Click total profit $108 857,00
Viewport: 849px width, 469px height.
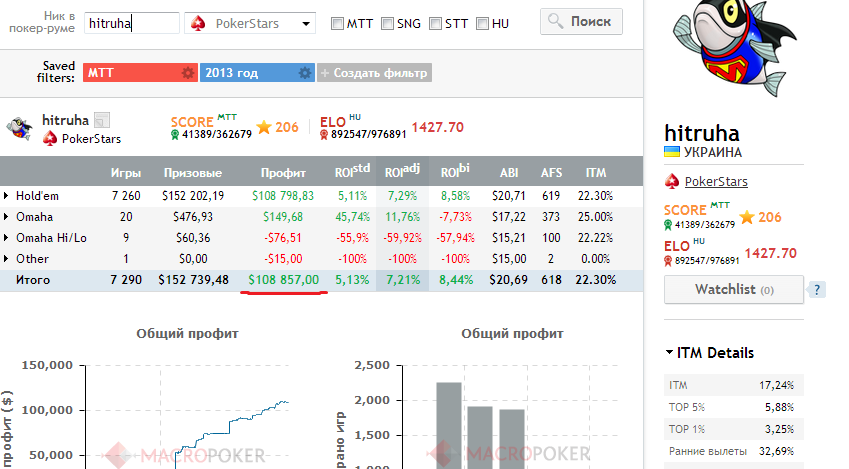(x=284, y=280)
